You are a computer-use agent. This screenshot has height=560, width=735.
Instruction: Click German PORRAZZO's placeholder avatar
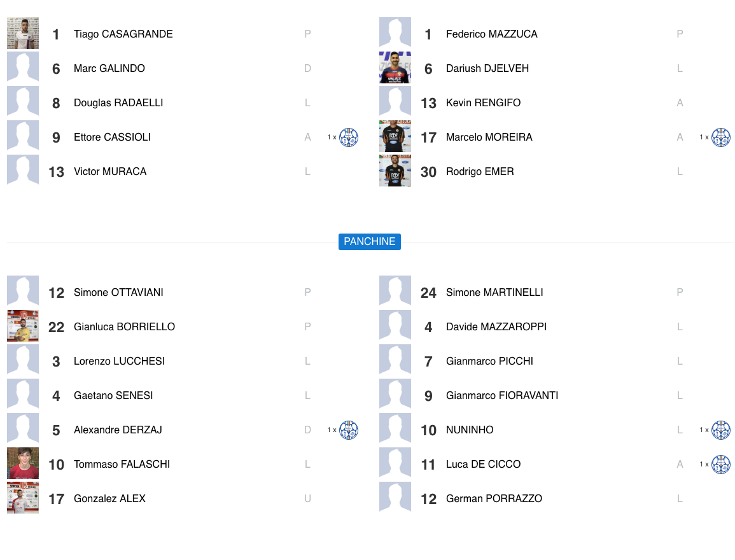(395, 498)
